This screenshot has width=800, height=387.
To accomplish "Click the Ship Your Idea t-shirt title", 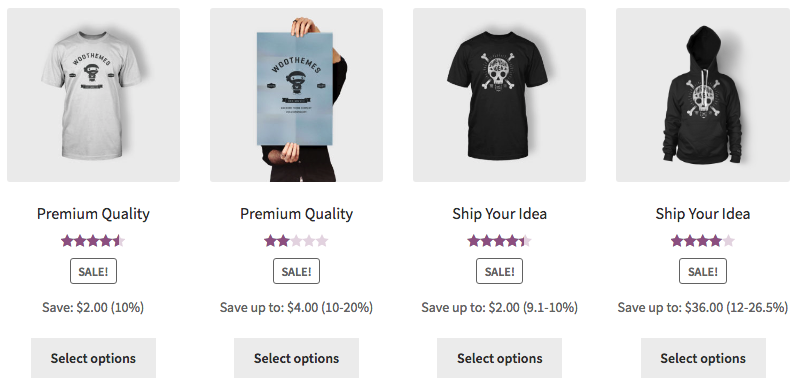I will click(x=499, y=214).
